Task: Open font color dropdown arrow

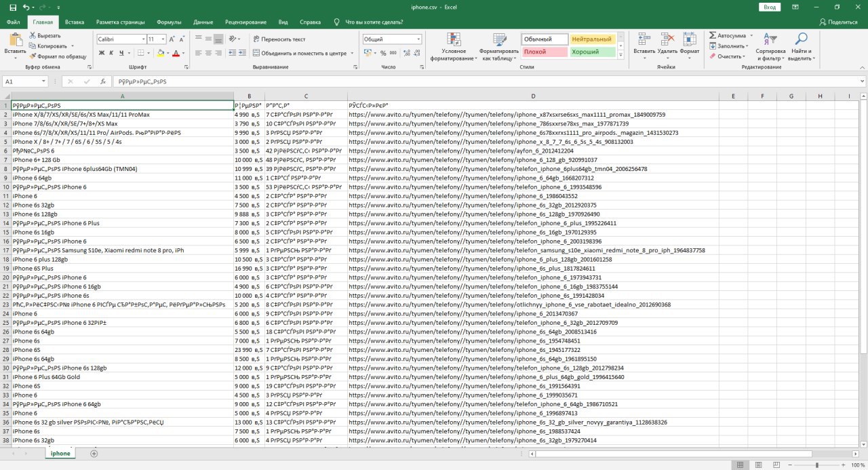Action: [183, 53]
